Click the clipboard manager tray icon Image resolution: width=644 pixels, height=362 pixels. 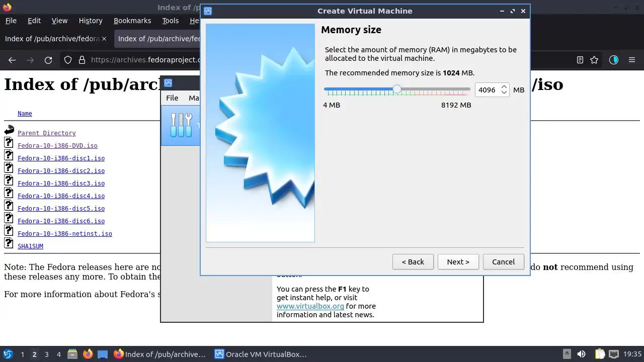(599, 354)
